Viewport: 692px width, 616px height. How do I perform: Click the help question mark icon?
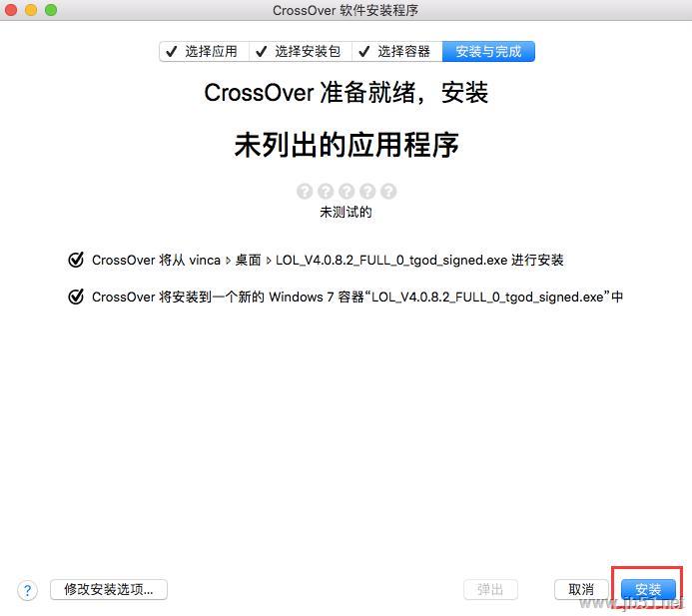27,590
